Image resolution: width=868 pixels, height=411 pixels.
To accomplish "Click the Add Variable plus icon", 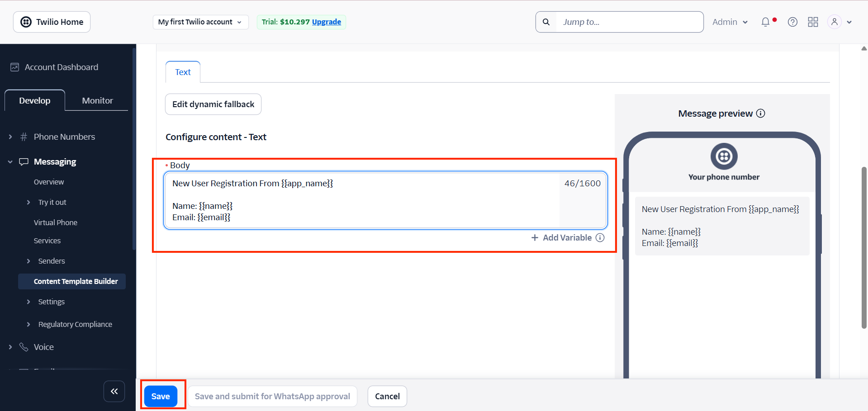I will 535,237.
